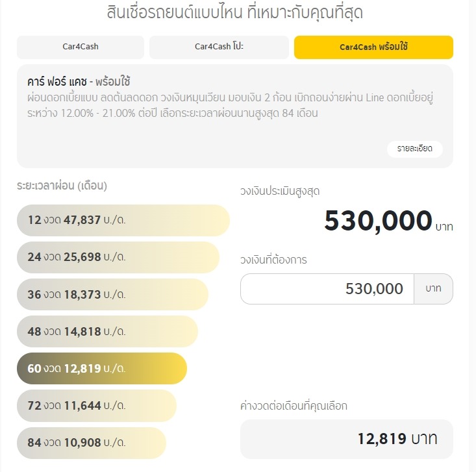Click the 12,819 บาท selected monthly payment box
This screenshot has height=472, width=476.
click(x=347, y=439)
